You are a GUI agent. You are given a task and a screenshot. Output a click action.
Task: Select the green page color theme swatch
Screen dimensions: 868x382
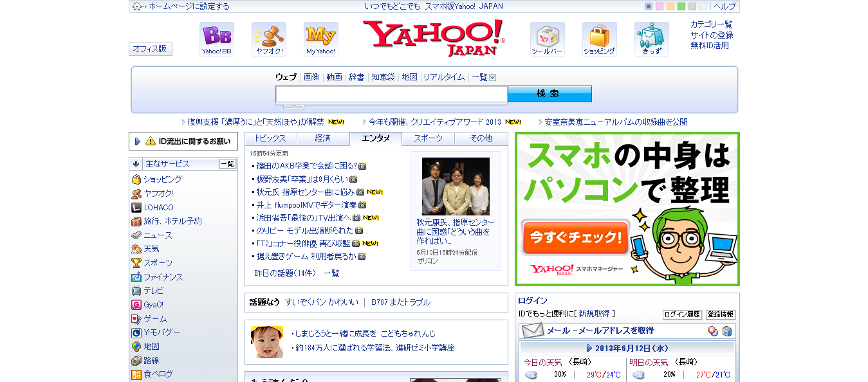click(x=681, y=6)
